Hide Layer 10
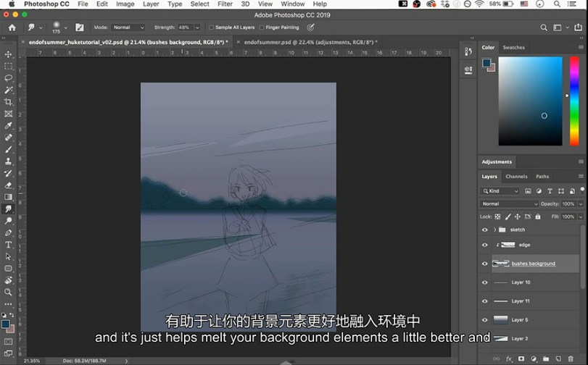Screen dimensions: 588x365 click(484, 282)
